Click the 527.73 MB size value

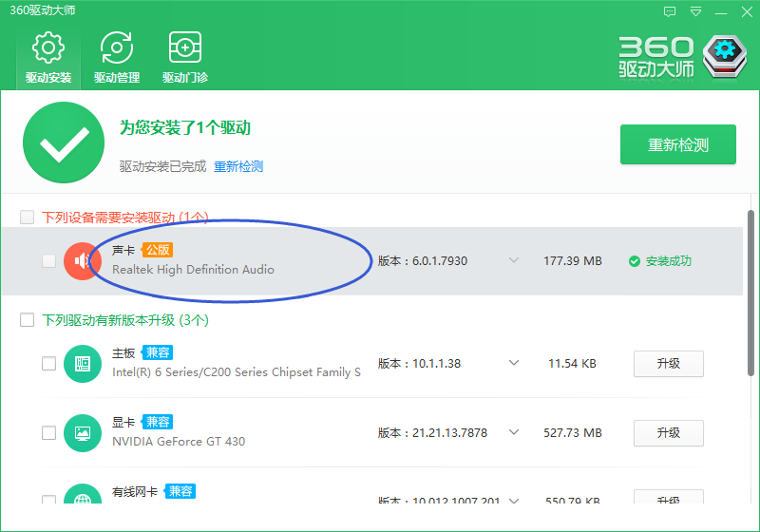pyautogui.click(x=573, y=433)
